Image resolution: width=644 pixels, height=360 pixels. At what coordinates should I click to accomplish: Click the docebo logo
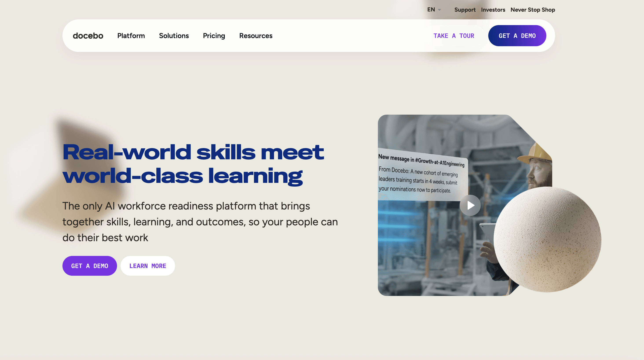[88, 36]
